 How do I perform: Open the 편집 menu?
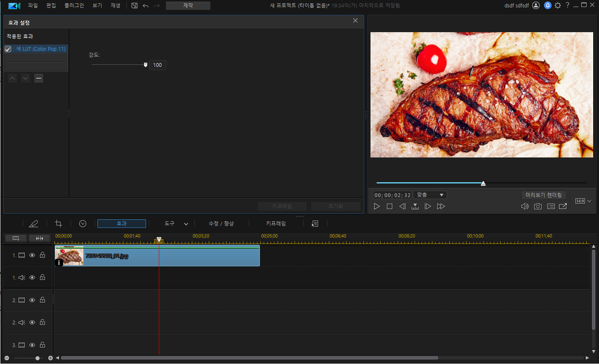point(51,5)
